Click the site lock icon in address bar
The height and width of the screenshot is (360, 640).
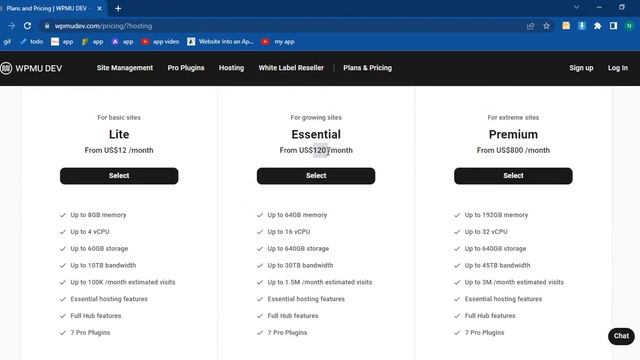click(47, 26)
